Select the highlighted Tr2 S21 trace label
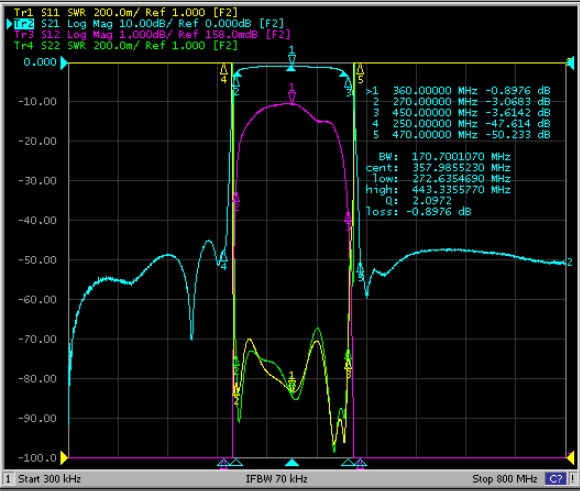580x491 pixels. click(x=149, y=24)
